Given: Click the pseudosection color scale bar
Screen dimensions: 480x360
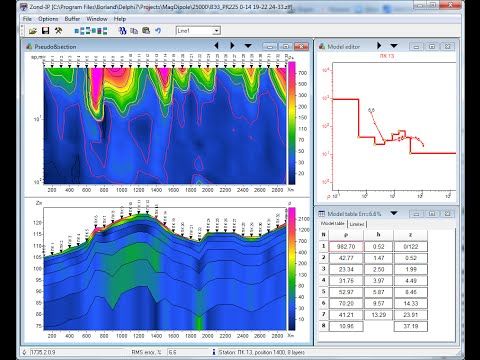Looking at the screenshot, I should [x=292, y=123].
